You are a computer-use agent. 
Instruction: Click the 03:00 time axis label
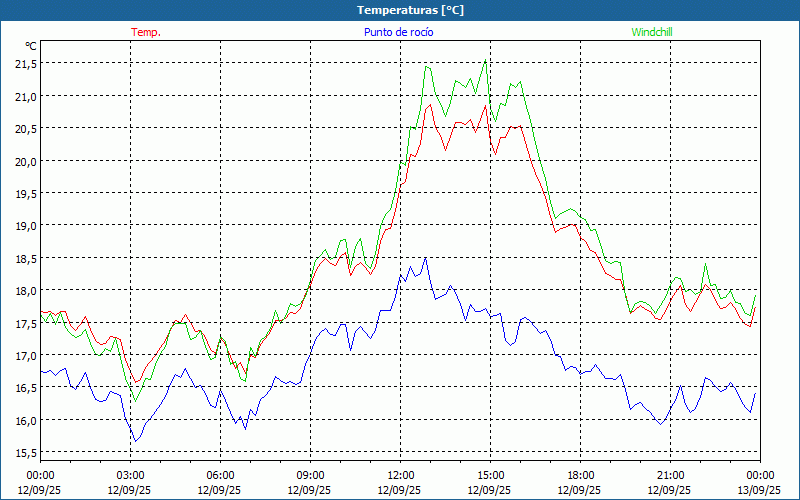tap(130, 475)
